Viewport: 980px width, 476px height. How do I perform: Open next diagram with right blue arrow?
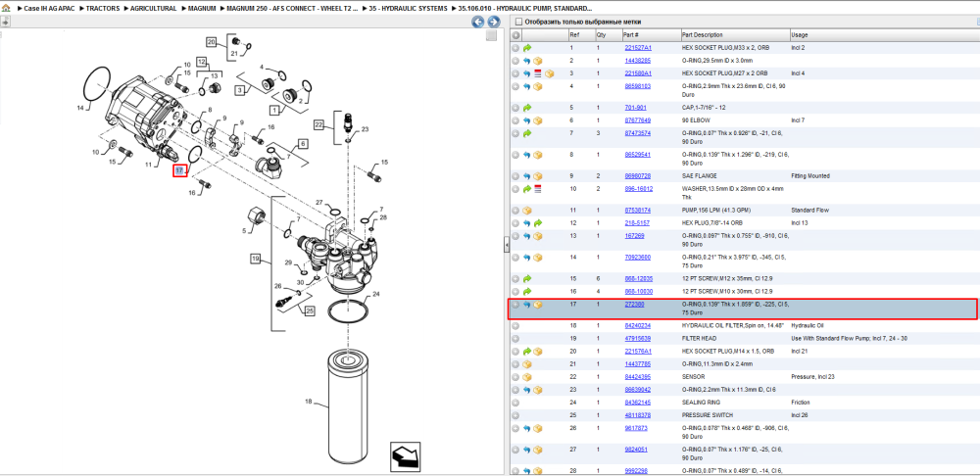[493, 22]
